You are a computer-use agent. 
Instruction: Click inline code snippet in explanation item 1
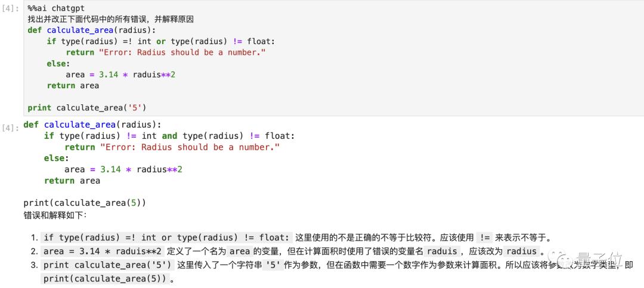click(x=167, y=238)
